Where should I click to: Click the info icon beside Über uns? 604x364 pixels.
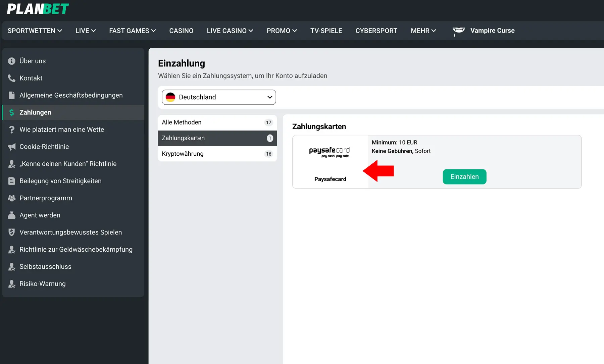11,61
